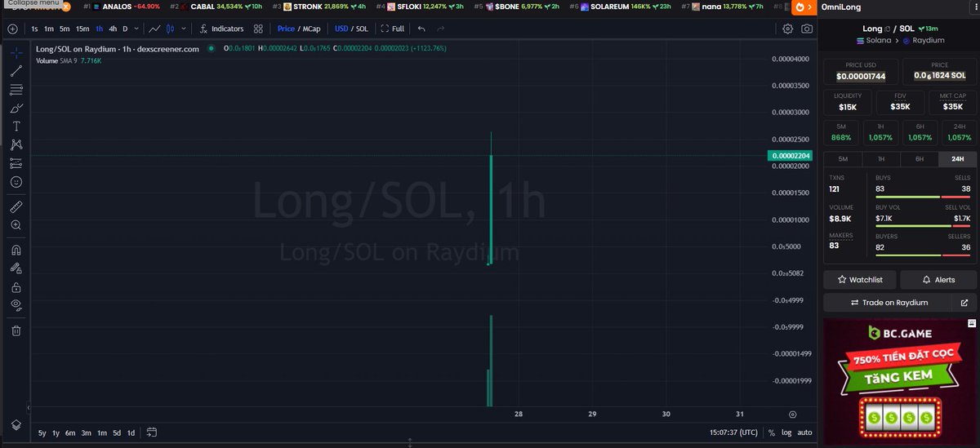Toggle chart currency to USD
980x448 pixels.
click(341, 29)
